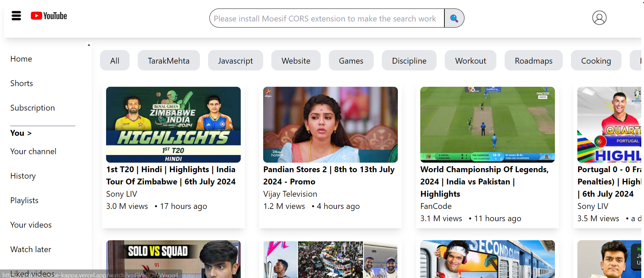
Task: Open the Second Class train thumbnail
Action: point(488,259)
